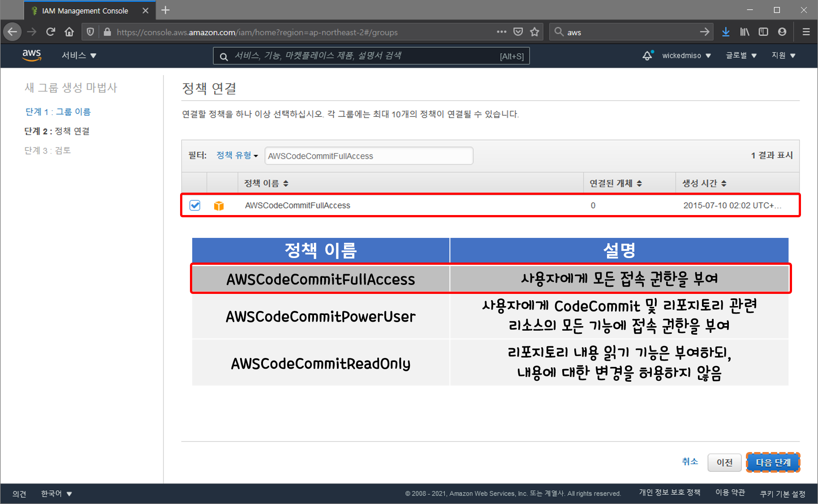
Task: Open the 이용 약관 terms link
Action: [x=730, y=493]
